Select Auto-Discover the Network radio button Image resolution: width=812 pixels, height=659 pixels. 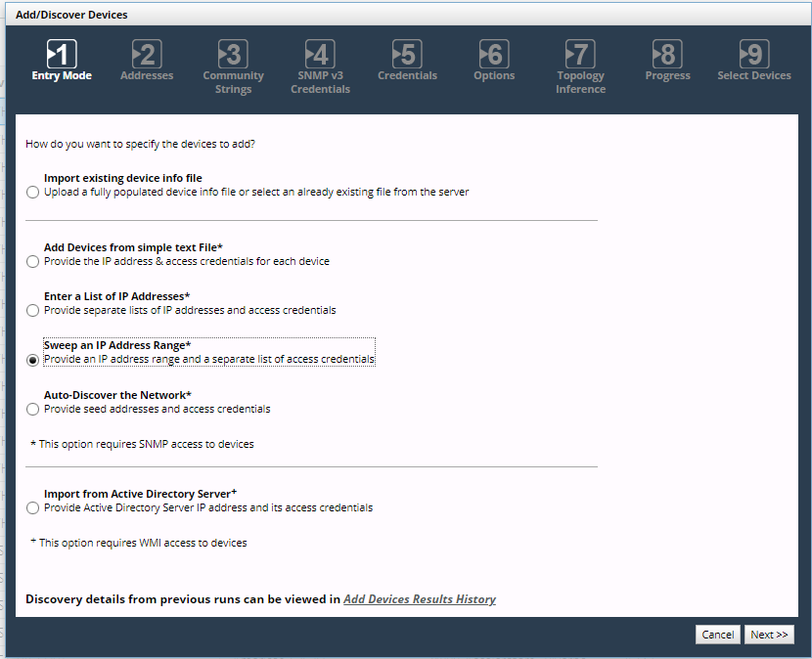(33, 410)
